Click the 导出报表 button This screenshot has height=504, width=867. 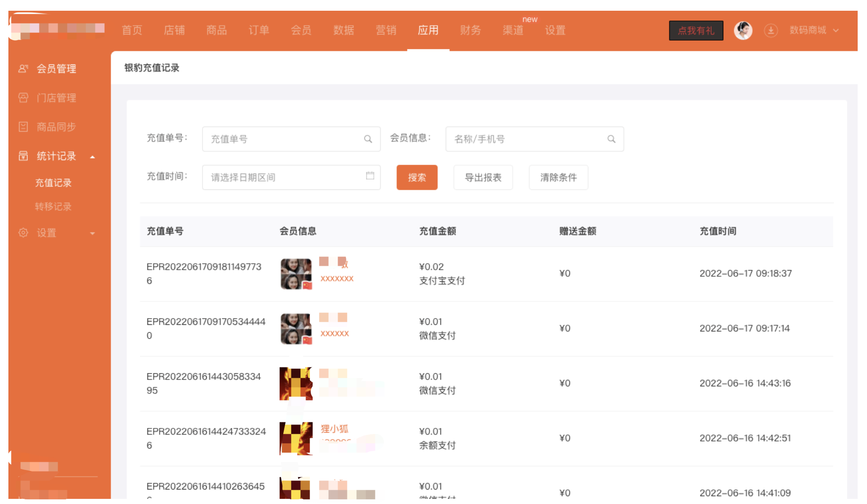tap(483, 177)
